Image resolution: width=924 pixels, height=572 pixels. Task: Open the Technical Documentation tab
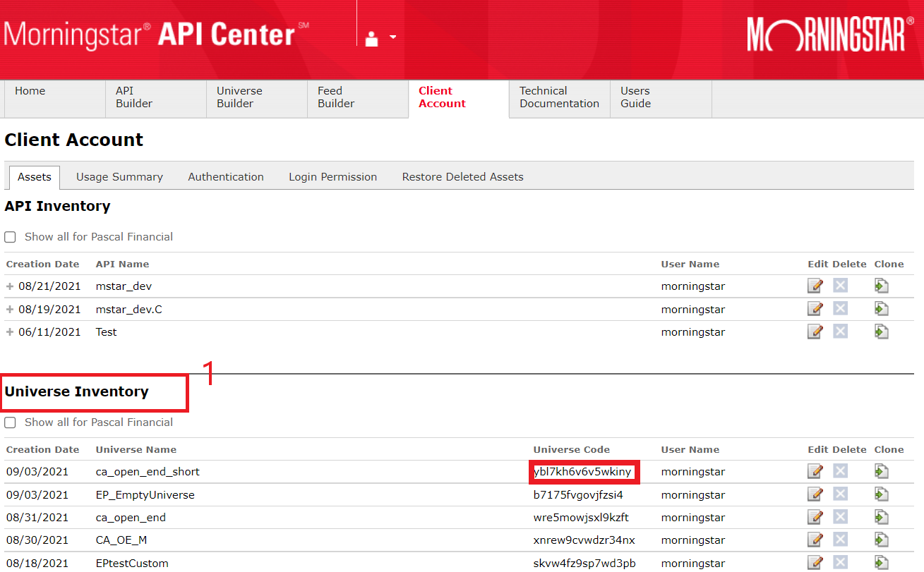pos(560,99)
